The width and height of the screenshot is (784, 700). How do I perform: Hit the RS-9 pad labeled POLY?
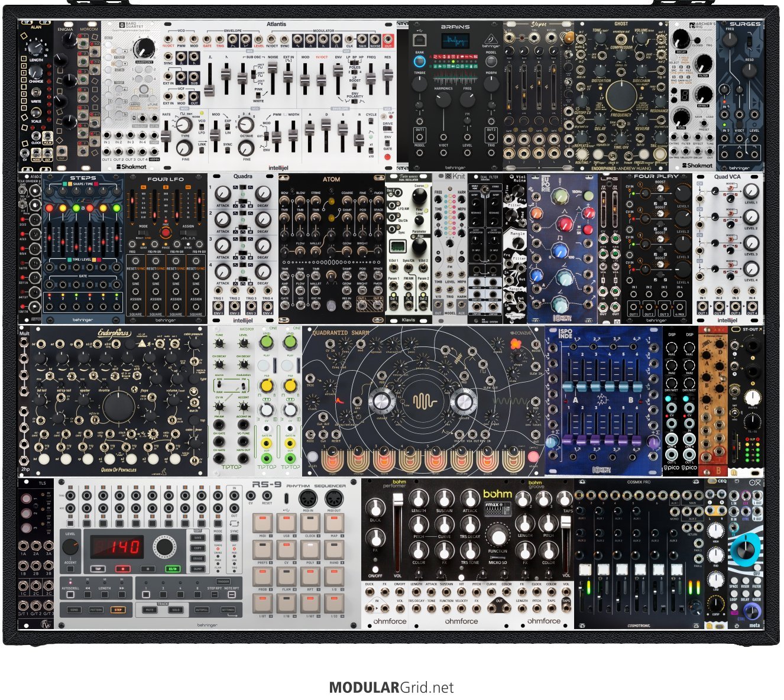pyautogui.click(x=310, y=549)
